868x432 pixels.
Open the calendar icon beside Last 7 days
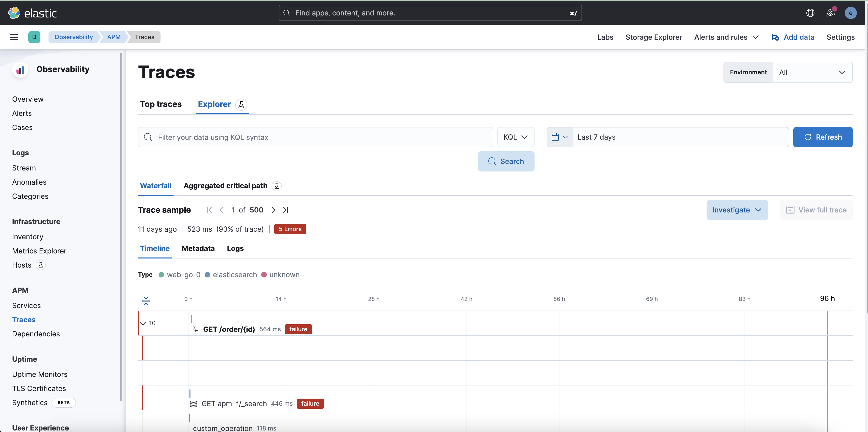(556, 137)
